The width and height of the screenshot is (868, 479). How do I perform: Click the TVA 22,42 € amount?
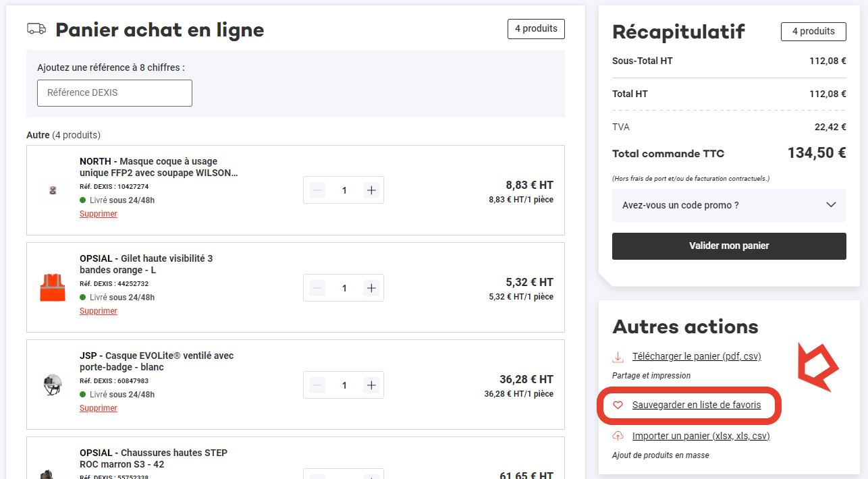(830, 127)
